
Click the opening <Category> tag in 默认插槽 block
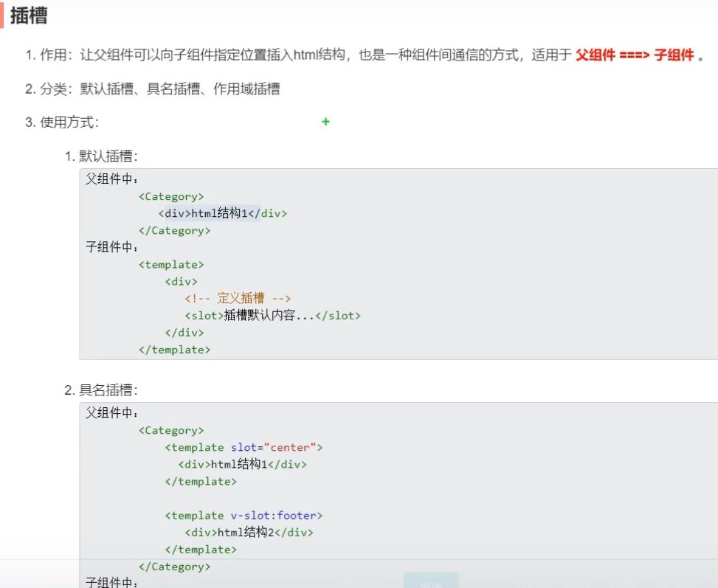click(171, 196)
